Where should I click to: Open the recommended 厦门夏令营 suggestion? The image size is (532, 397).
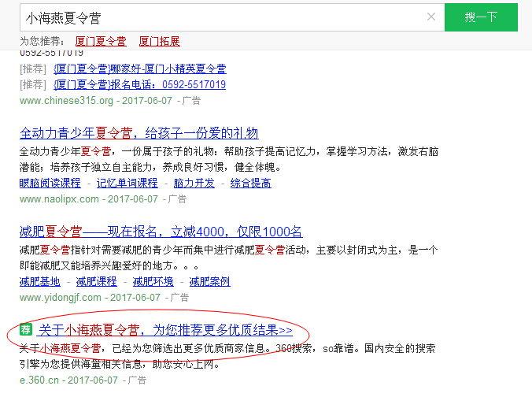click(101, 42)
